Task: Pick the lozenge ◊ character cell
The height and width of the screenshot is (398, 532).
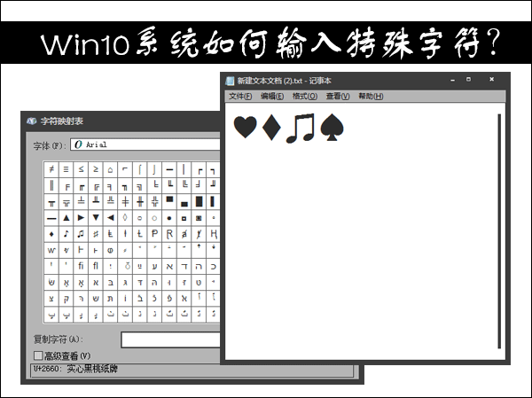Action: 125,218
